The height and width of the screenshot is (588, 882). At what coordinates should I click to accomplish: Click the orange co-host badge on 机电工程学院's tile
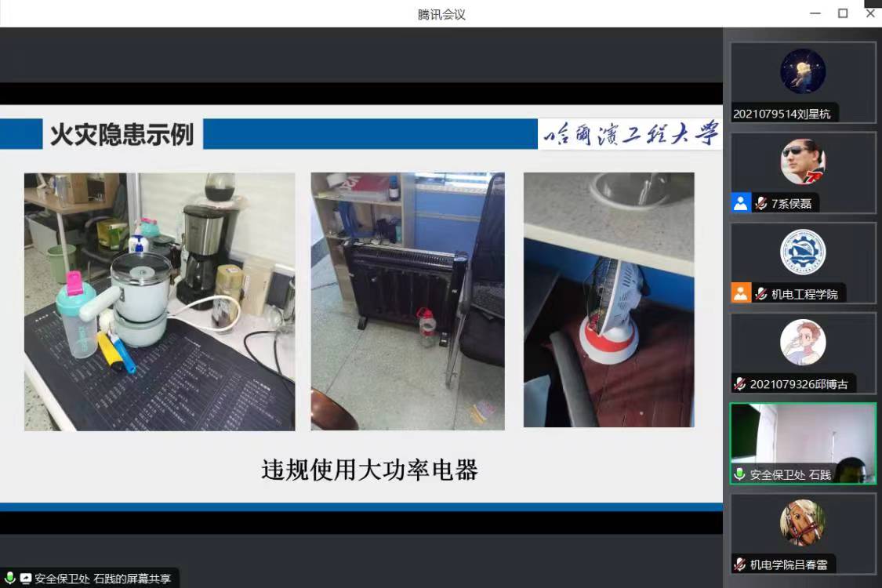coord(741,294)
